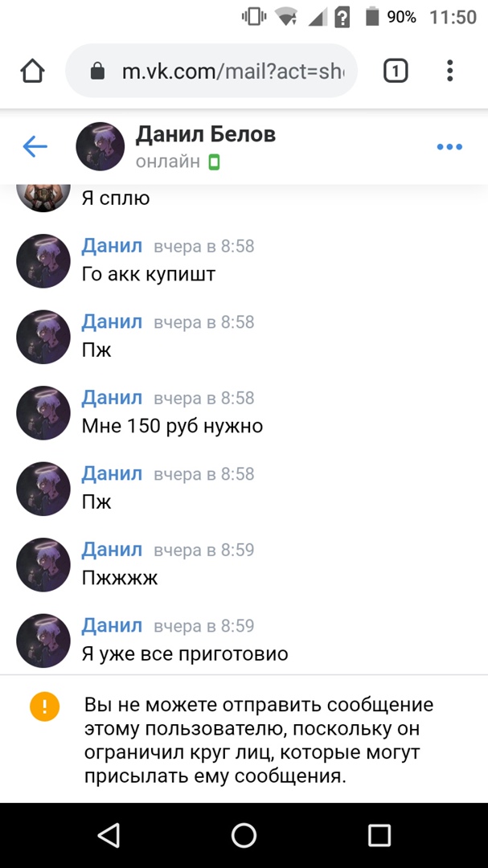This screenshot has width=488, height=868.
Task: Tap the browser home icon
Action: (32, 72)
